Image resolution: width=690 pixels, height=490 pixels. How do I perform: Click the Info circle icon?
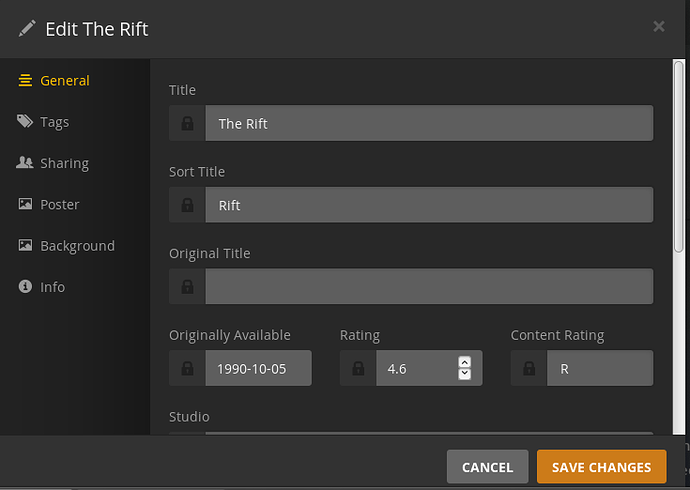25,287
